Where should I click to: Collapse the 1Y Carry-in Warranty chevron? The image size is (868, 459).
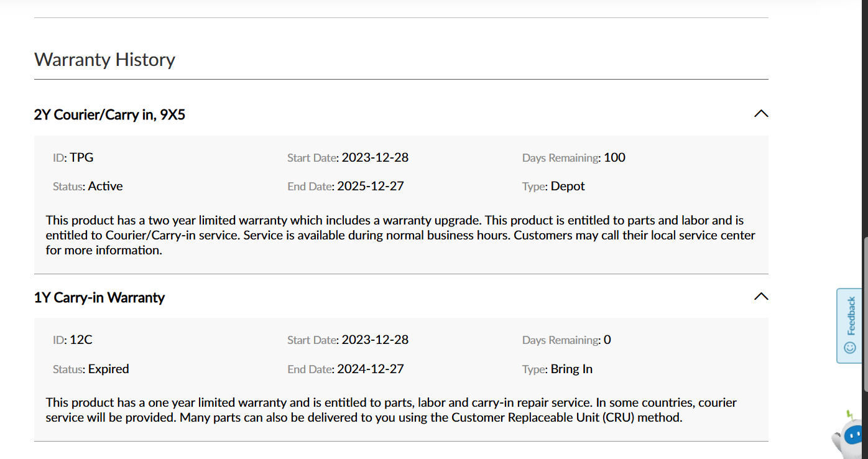pyautogui.click(x=761, y=296)
